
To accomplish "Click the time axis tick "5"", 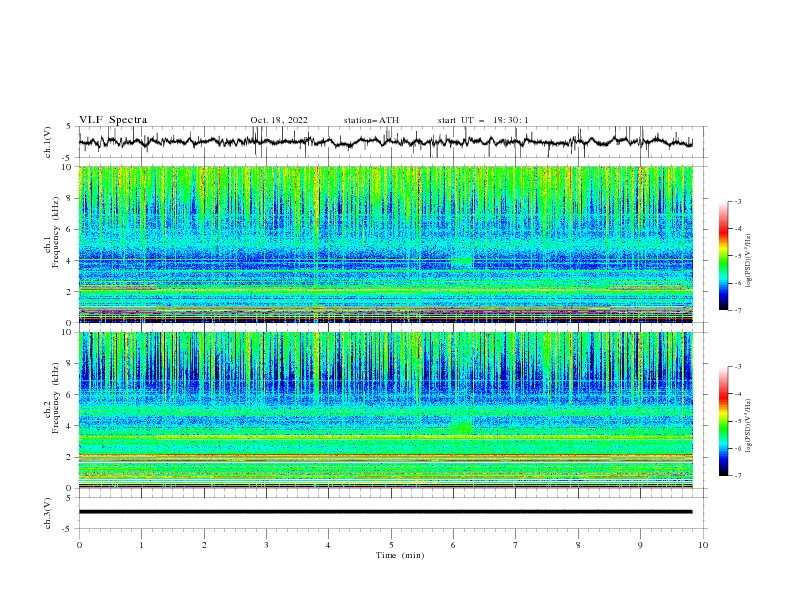I will click(391, 545).
